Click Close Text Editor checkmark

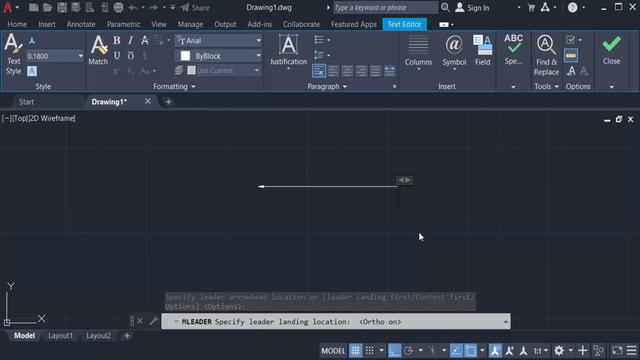pos(611,50)
